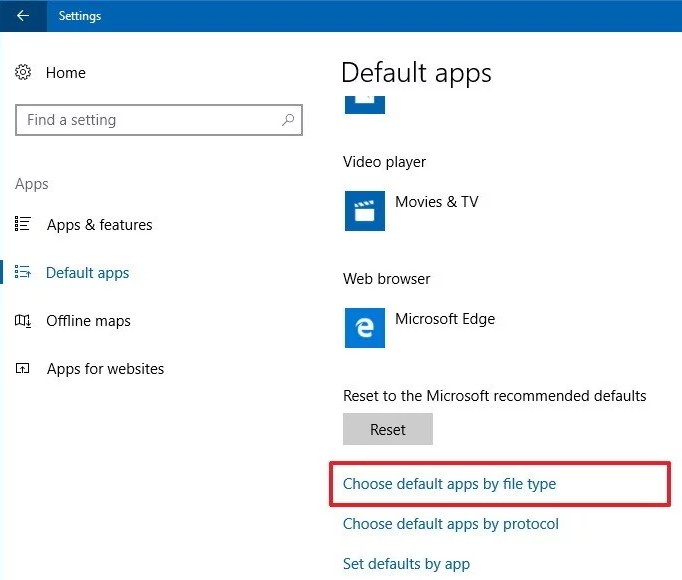This screenshot has width=682, height=580.
Task: Go to Apps & features section
Action: pyautogui.click(x=99, y=225)
